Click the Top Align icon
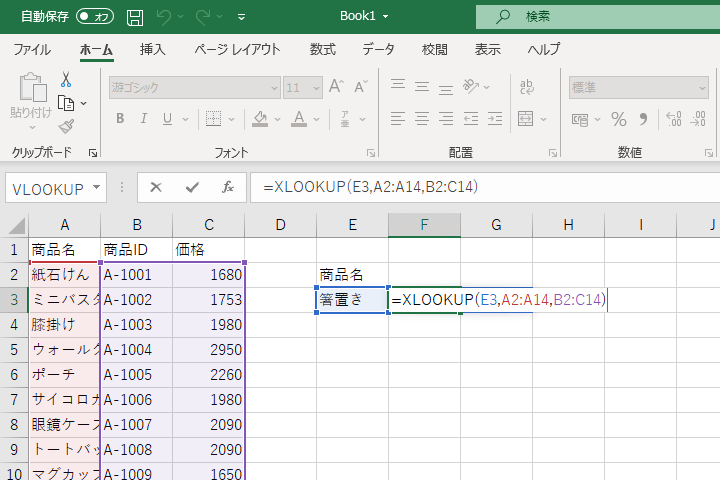The image size is (720, 480). [x=398, y=86]
